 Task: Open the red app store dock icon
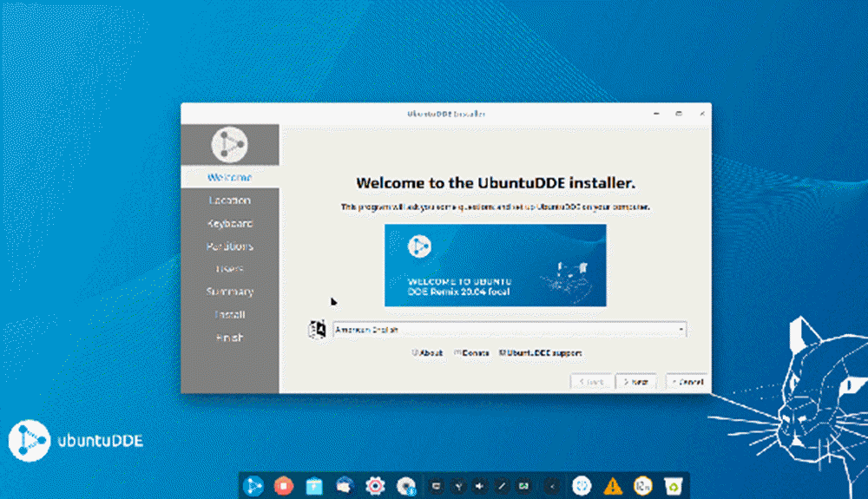point(284,486)
